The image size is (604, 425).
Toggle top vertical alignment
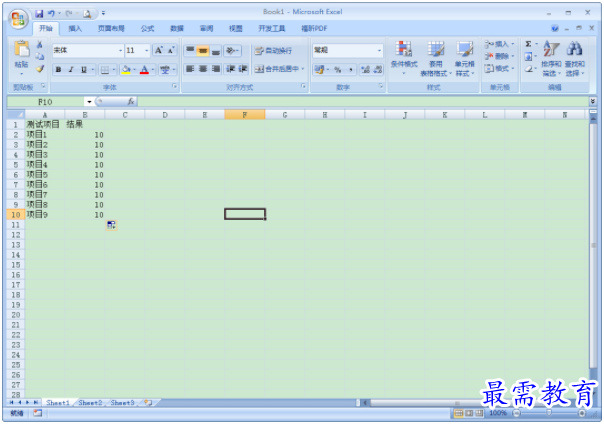[190, 50]
